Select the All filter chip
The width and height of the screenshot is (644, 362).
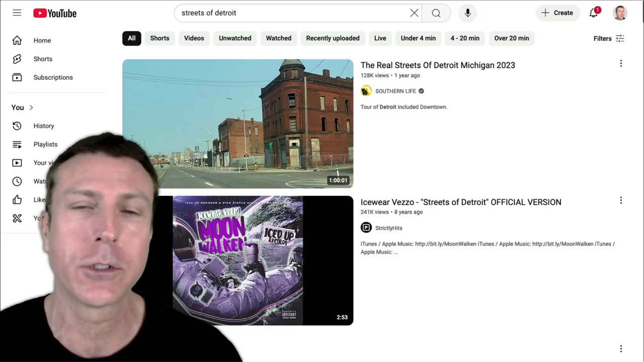coord(132,38)
